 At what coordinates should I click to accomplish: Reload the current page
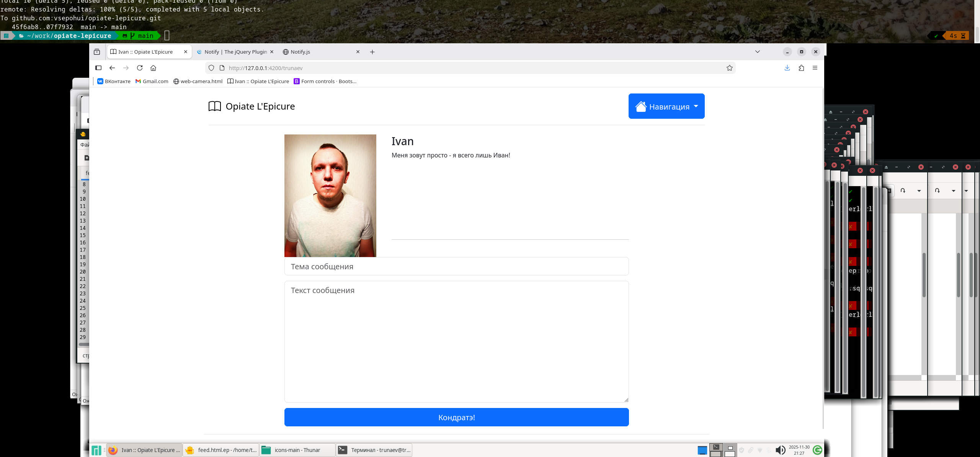[x=140, y=68]
